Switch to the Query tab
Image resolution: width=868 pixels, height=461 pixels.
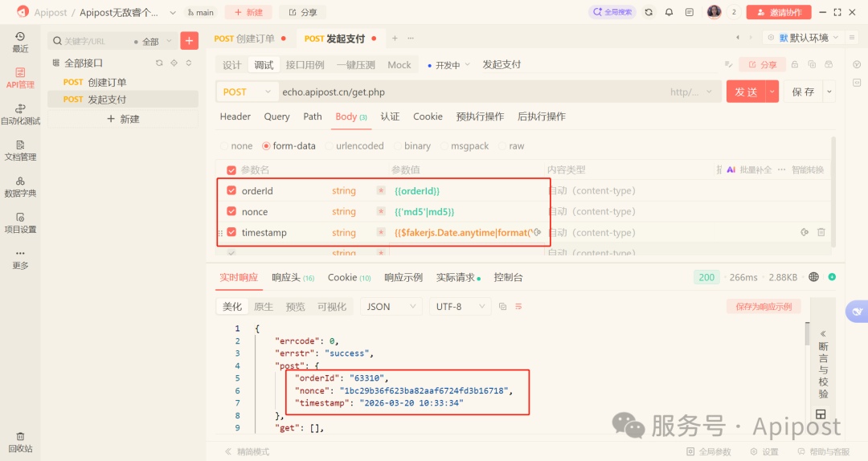276,116
